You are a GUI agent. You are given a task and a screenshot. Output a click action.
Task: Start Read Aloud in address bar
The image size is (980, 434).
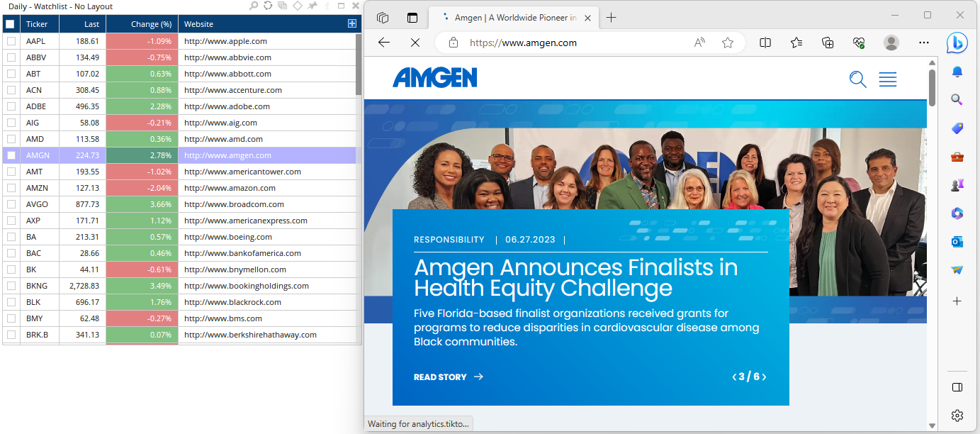699,43
